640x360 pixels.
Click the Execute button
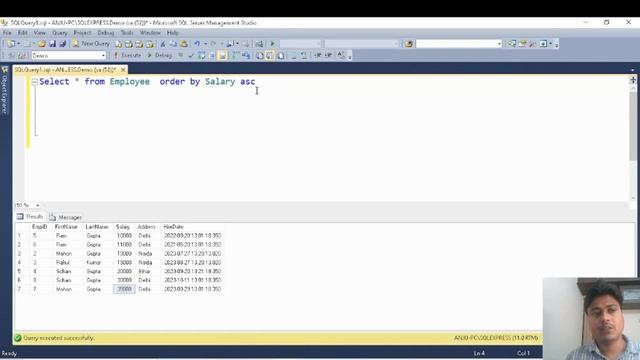127,56
